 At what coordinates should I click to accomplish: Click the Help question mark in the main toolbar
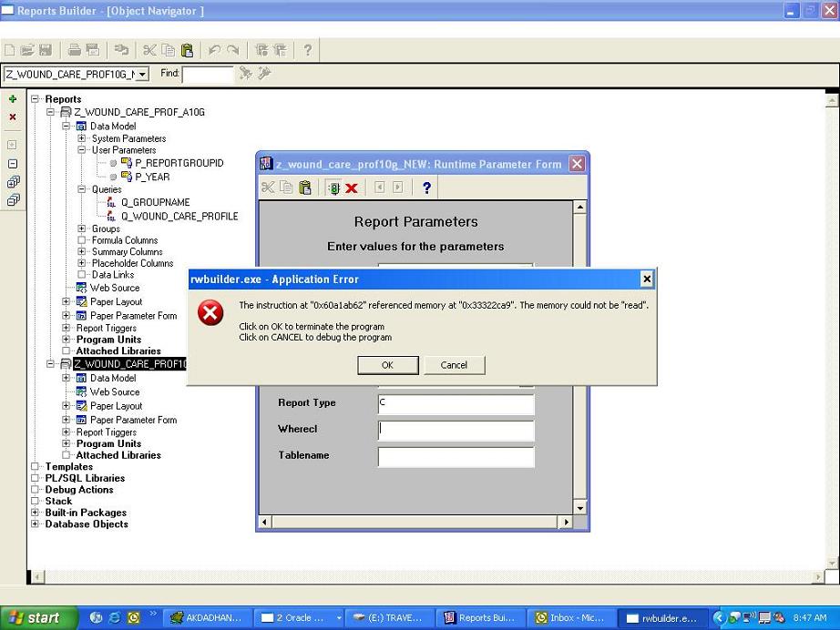coord(307,50)
